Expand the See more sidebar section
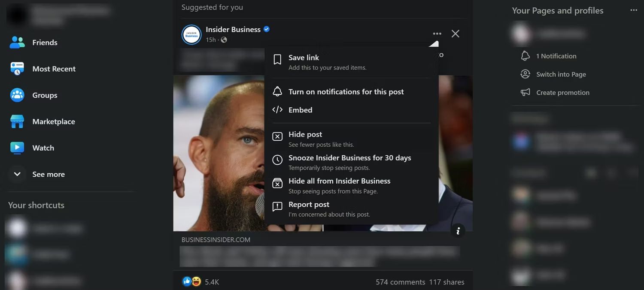Screen dimensions: 644x290 point(48,174)
